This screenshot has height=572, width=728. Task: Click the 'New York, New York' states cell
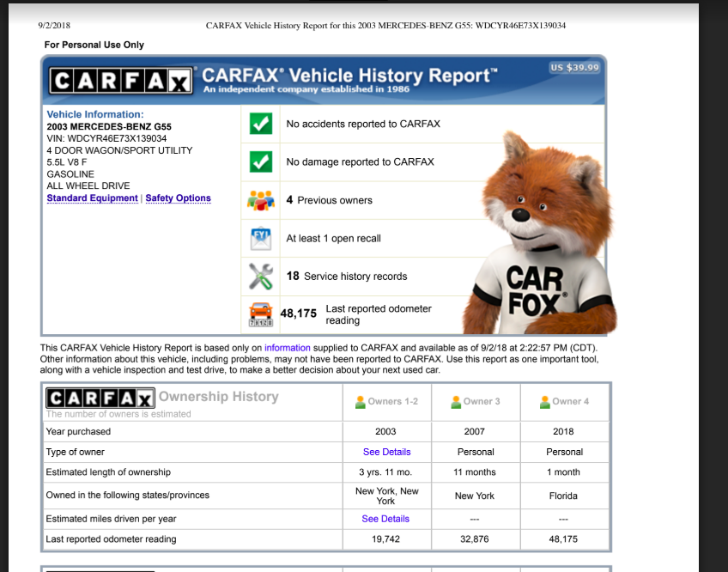pyautogui.click(x=386, y=496)
